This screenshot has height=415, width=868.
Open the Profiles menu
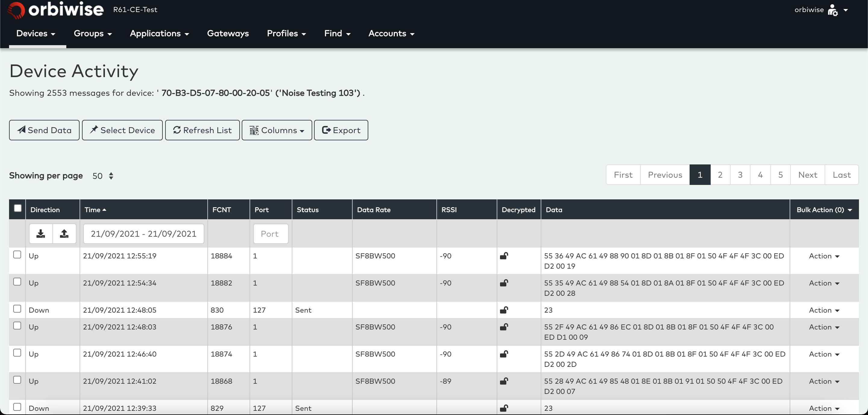[286, 33]
